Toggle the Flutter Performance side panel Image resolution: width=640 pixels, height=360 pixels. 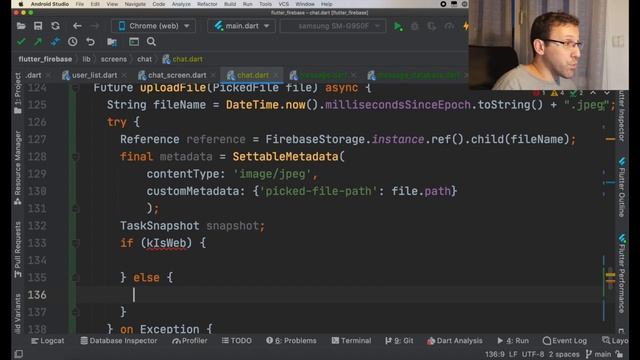coord(621,273)
